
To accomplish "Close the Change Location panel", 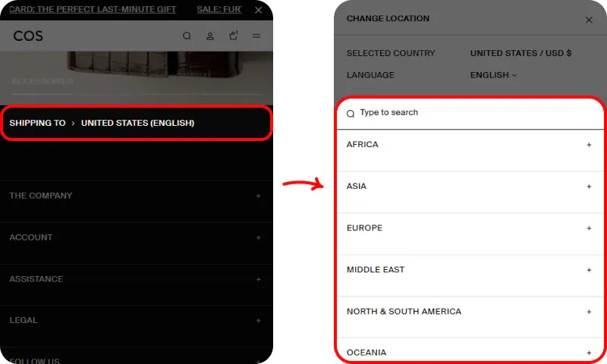I will pos(589,20).
